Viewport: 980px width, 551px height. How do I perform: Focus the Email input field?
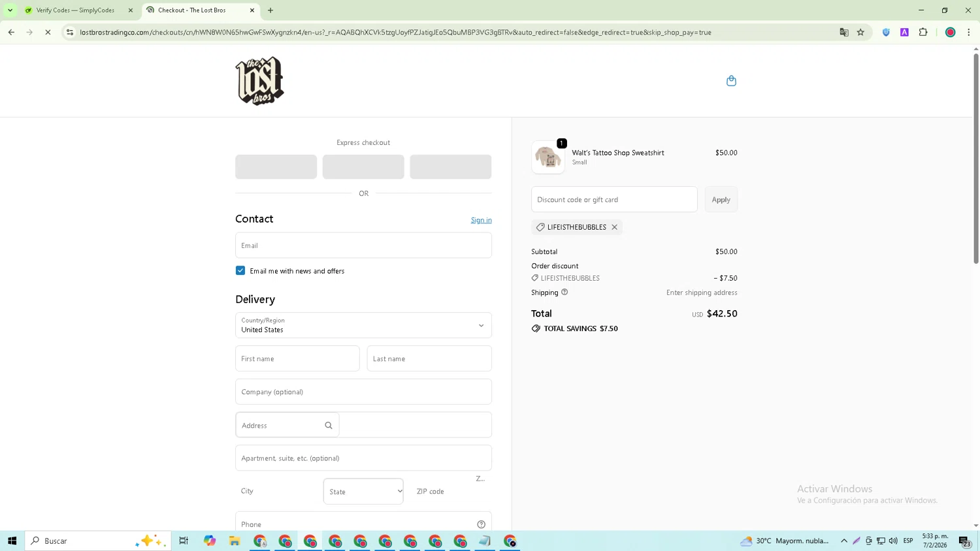(363, 245)
